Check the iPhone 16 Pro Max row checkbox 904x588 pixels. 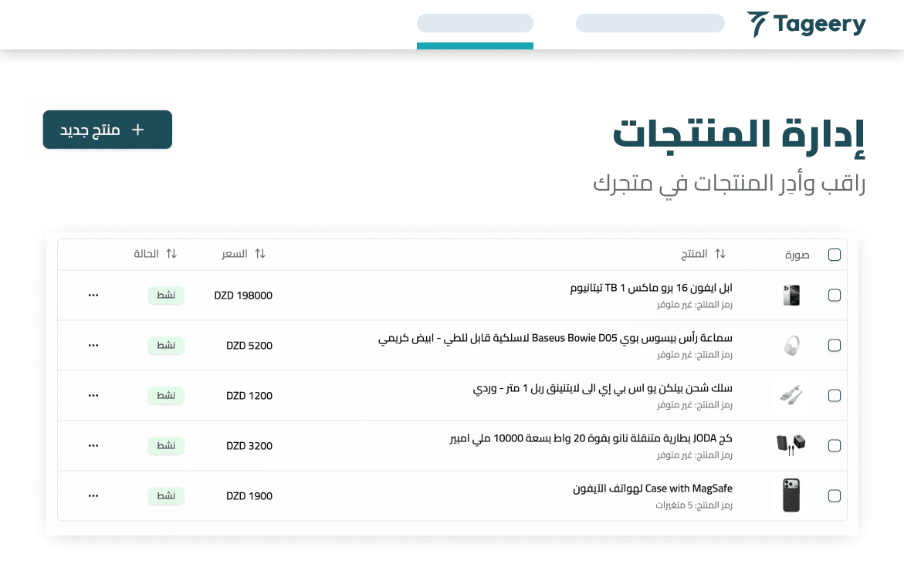835,295
